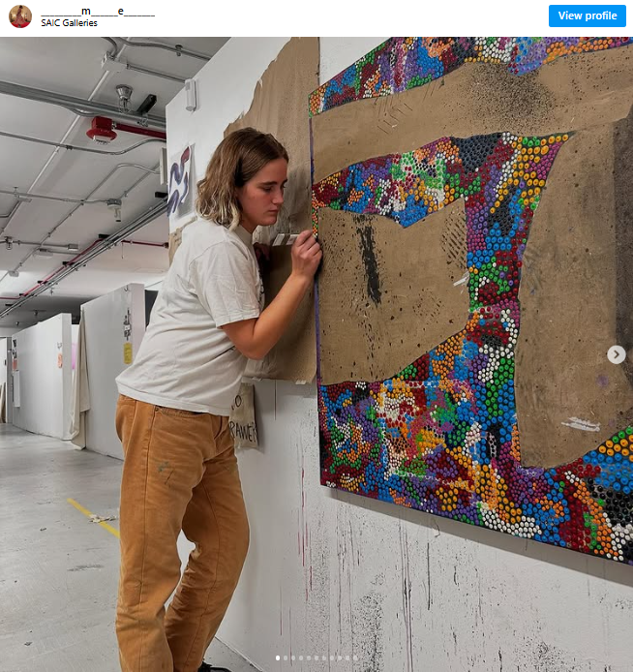Go to the eighth carousel dot
633x672 pixels.
(332, 657)
